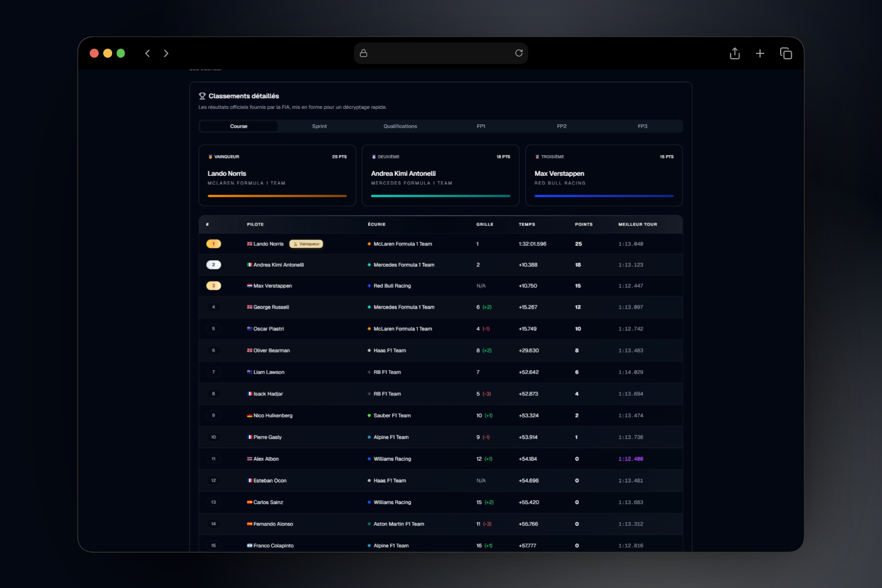Click the browser forward arrow
This screenshot has width=882, height=588.
tap(166, 53)
